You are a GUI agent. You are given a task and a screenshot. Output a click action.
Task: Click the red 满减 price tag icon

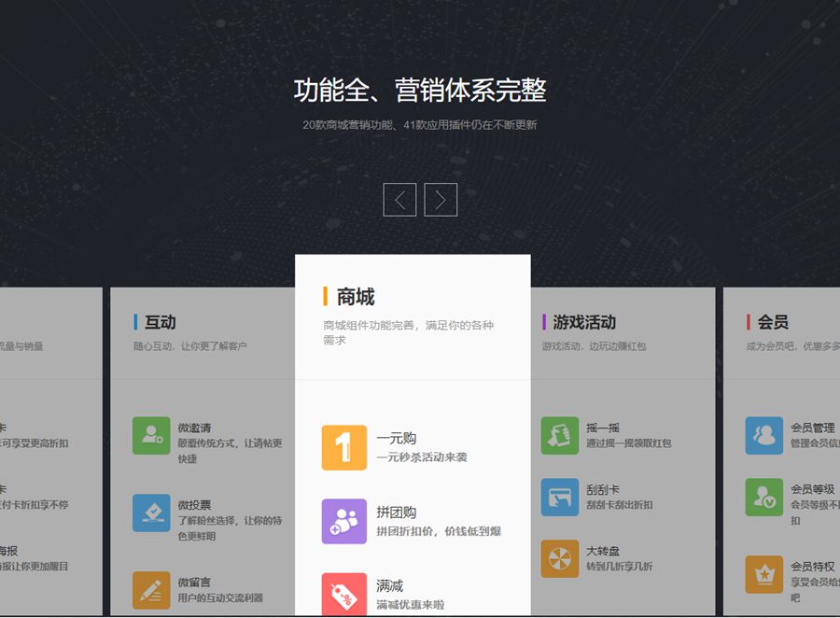(x=343, y=594)
